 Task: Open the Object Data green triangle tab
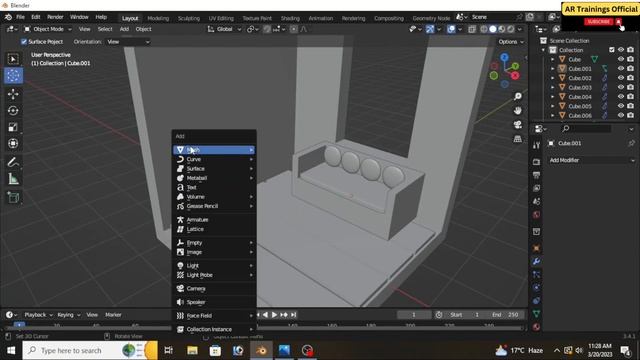pyautogui.click(x=536, y=313)
